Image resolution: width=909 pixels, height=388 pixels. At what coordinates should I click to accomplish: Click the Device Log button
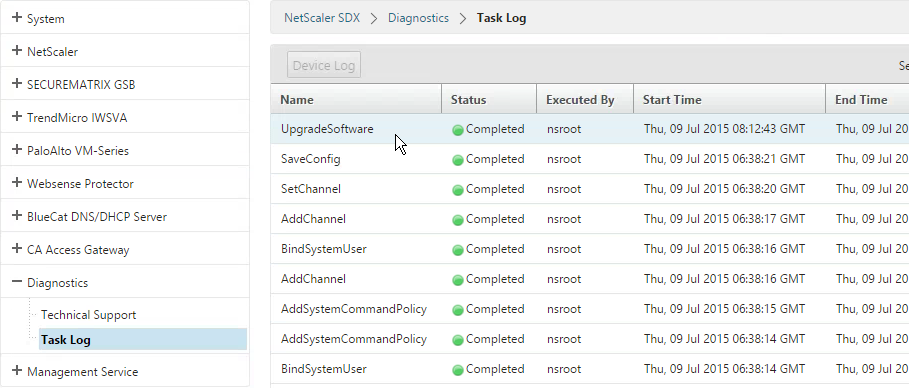324,65
